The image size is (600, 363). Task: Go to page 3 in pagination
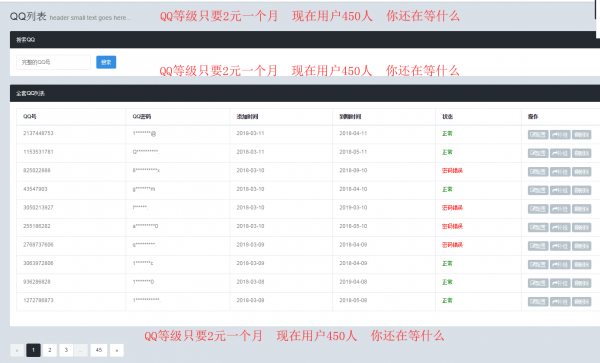[66, 350]
